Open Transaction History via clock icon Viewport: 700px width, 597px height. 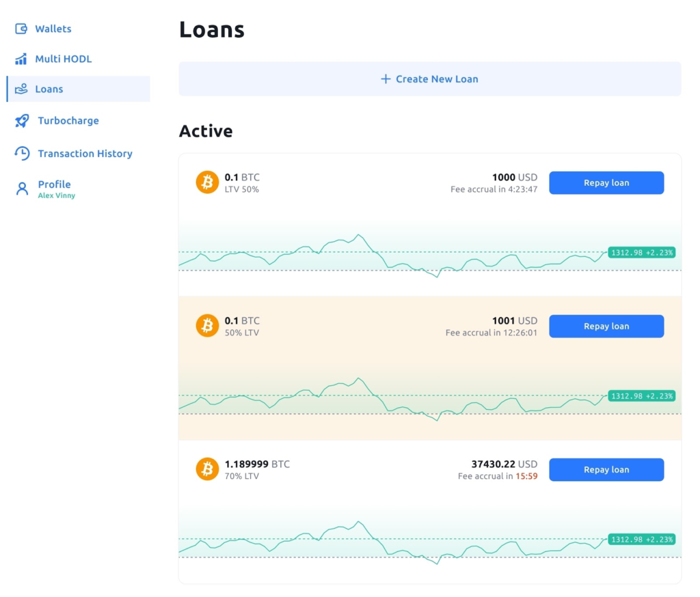pyautogui.click(x=21, y=153)
